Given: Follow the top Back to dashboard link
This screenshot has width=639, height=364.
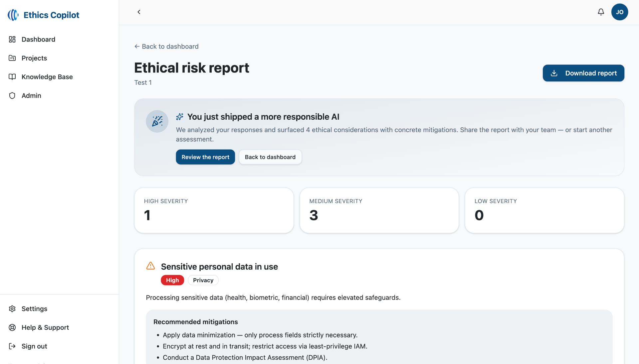Looking at the screenshot, I should click(166, 47).
